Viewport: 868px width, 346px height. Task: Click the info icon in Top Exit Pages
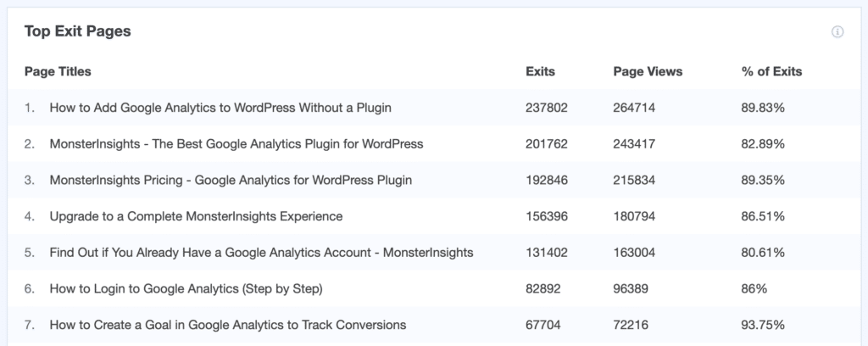coord(837,32)
